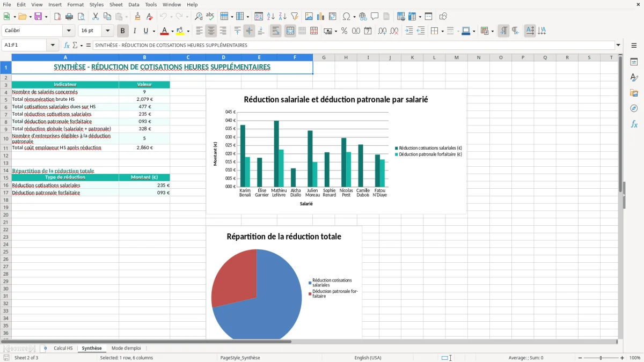Open the Sheet menu
This screenshot has height=362, width=644.
[116, 4]
